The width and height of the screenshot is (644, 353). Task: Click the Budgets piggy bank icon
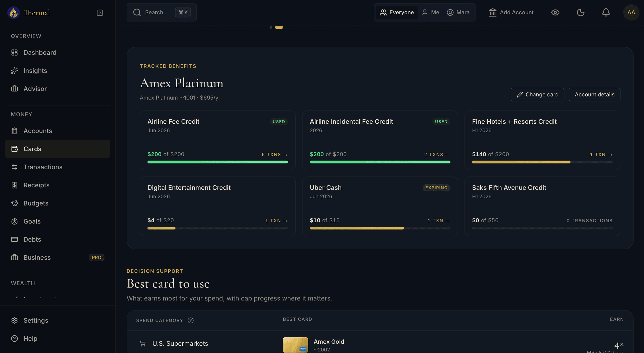point(14,203)
